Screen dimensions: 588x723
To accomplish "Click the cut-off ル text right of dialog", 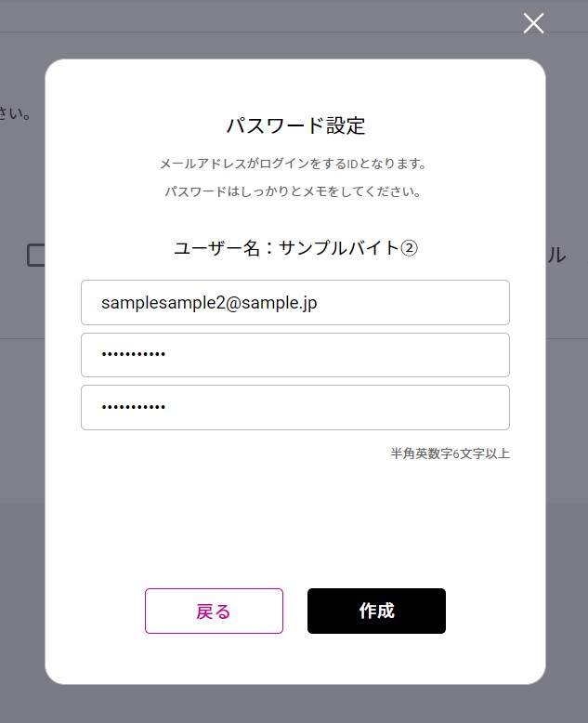I will 555,256.
